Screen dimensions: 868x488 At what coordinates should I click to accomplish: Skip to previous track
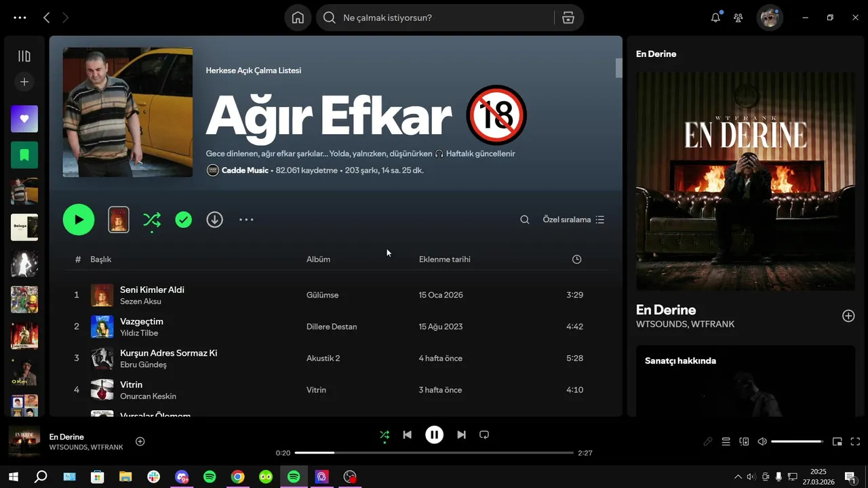coord(407,434)
